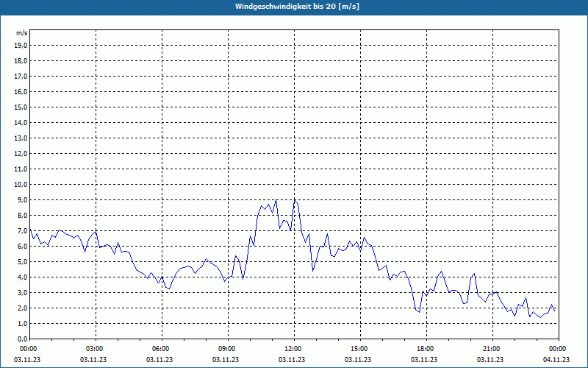The width and height of the screenshot is (588, 368).
Task: Click the 03.11.23 date under 18:00
Action: tap(424, 359)
